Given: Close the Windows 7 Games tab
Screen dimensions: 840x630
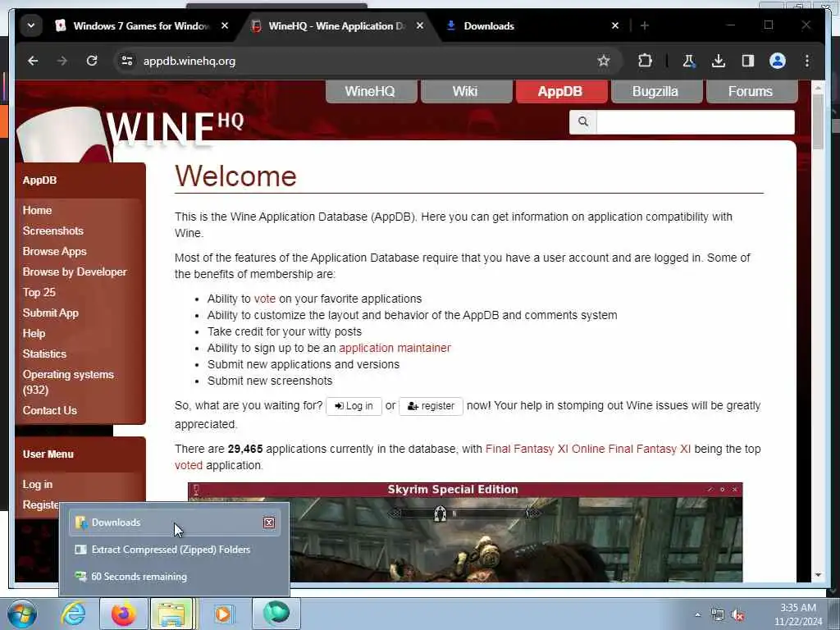Looking at the screenshot, I should tap(225, 25).
